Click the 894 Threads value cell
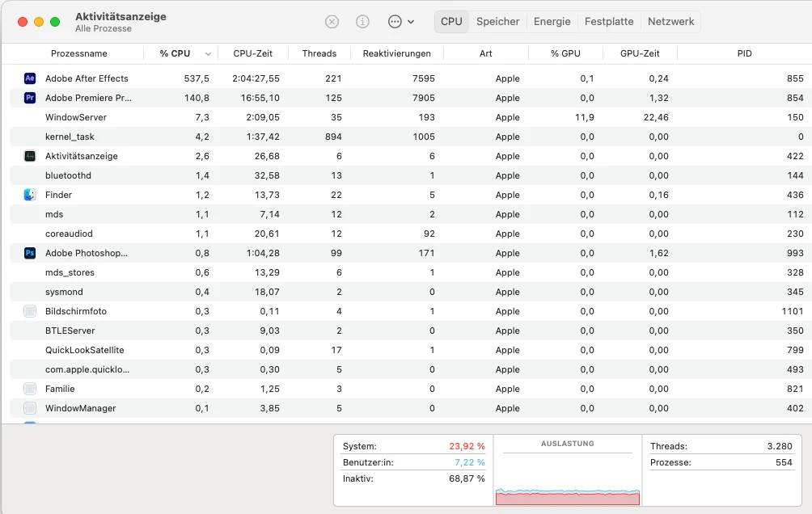Viewport: 812px width, 514px height. [333, 137]
